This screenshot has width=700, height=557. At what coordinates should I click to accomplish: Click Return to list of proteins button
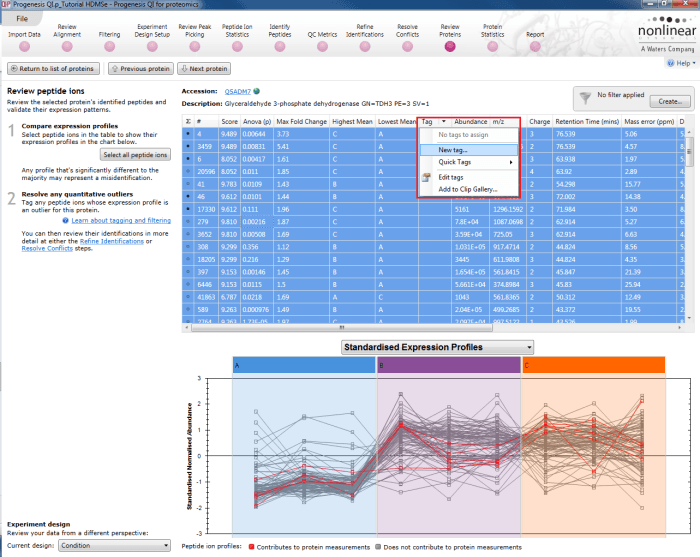(53, 69)
